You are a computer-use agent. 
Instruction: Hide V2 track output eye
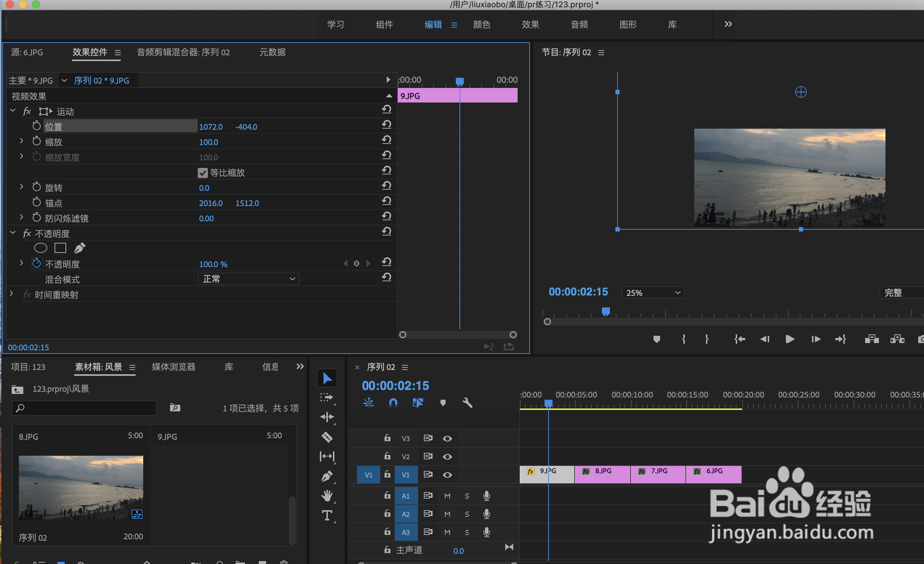tap(447, 457)
